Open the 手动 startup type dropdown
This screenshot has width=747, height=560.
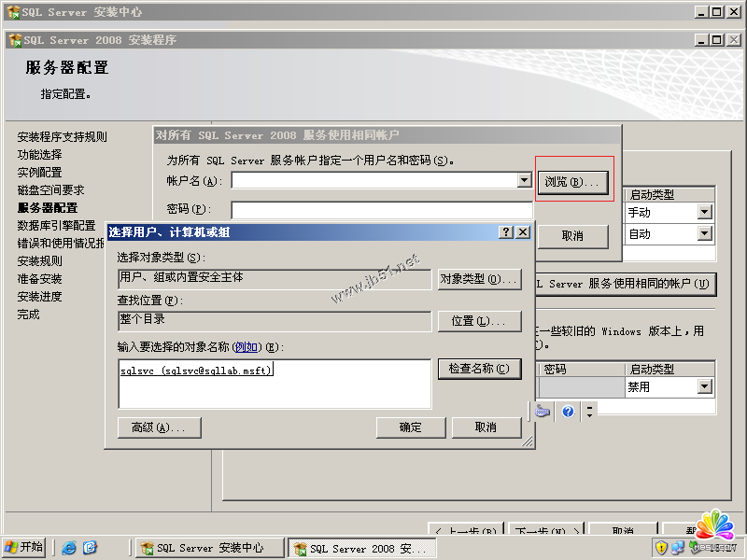[x=704, y=212]
